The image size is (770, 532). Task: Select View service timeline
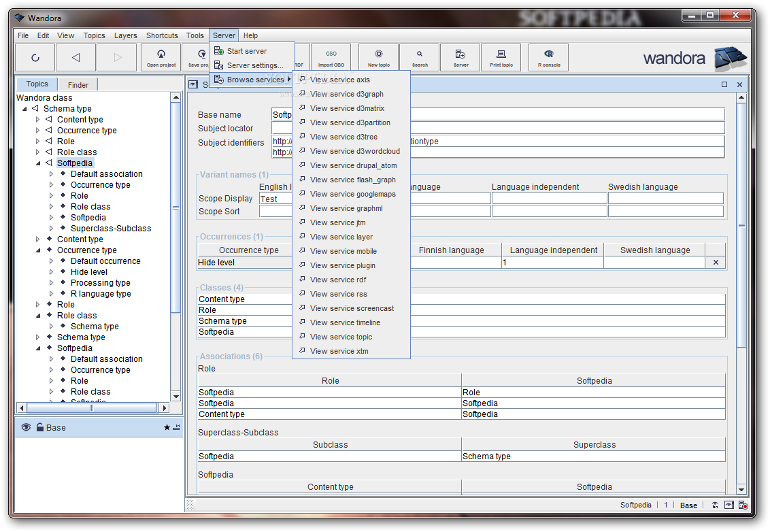[x=351, y=322]
